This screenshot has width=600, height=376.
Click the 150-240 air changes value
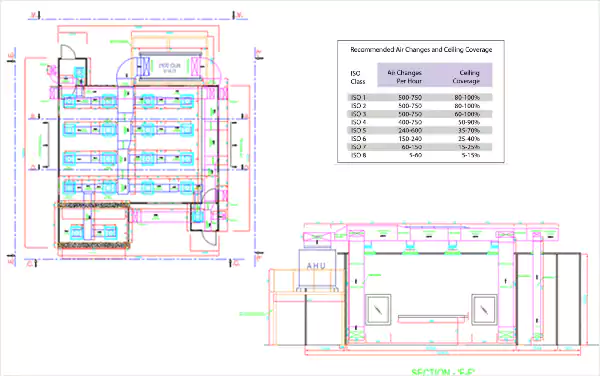click(x=410, y=138)
